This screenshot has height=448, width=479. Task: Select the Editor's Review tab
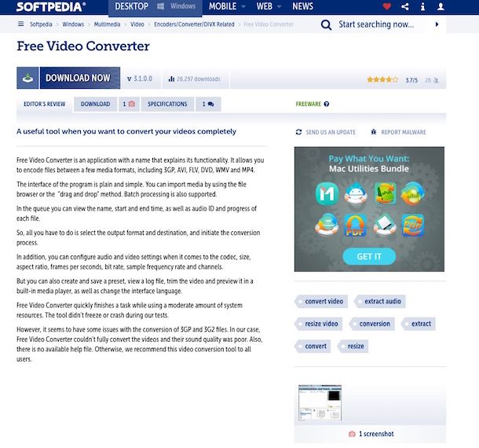pyautogui.click(x=45, y=104)
